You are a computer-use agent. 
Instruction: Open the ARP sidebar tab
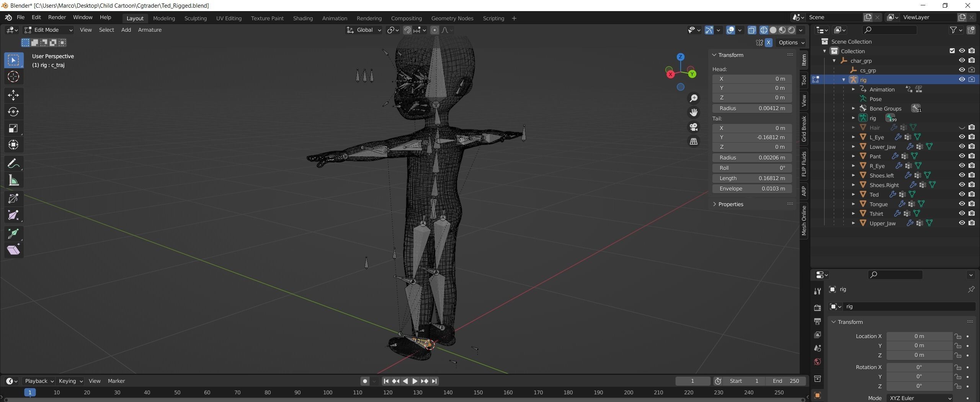(x=804, y=190)
